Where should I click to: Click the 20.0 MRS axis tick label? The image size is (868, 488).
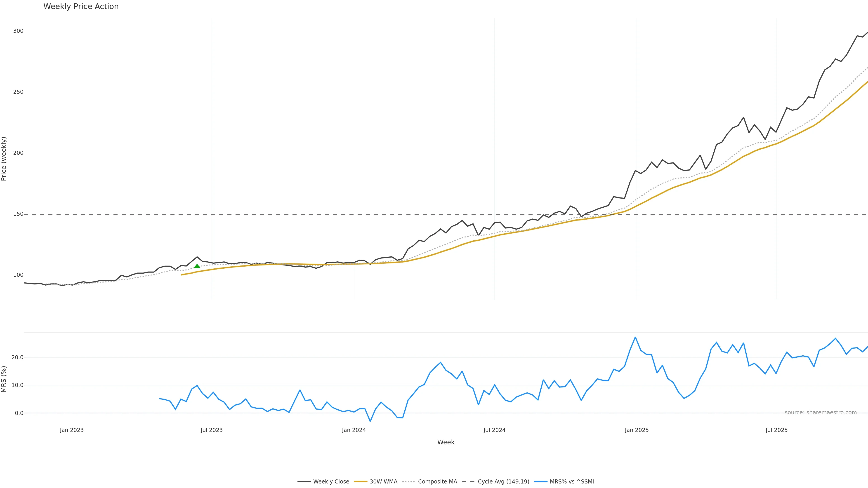pos(17,357)
